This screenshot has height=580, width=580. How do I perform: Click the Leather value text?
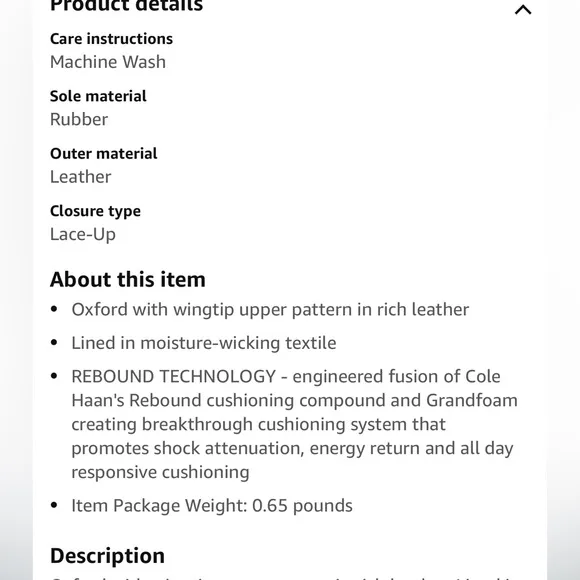80,177
